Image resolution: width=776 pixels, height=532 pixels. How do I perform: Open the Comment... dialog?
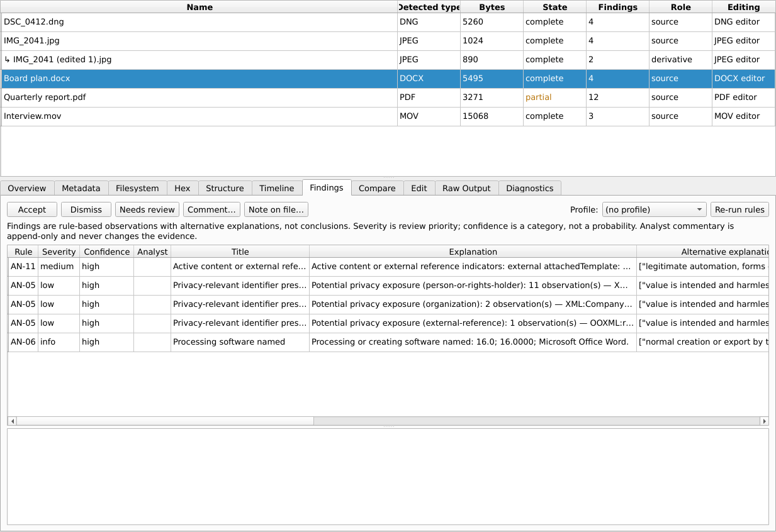(x=212, y=209)
